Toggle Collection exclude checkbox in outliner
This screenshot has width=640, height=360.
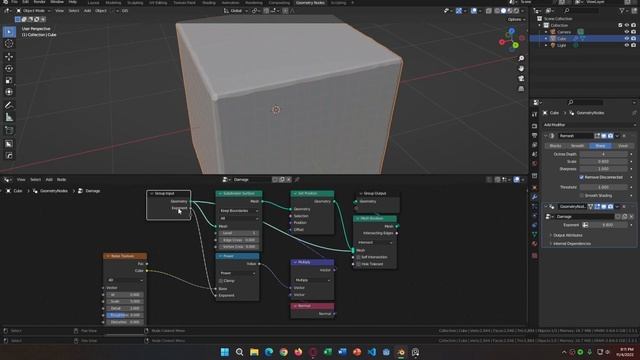click(620, 25)
